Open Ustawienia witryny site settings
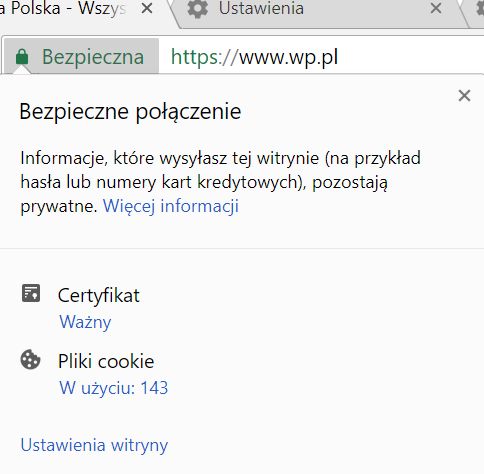This screenshot has height=474, width=484. (x=94, y=445)
